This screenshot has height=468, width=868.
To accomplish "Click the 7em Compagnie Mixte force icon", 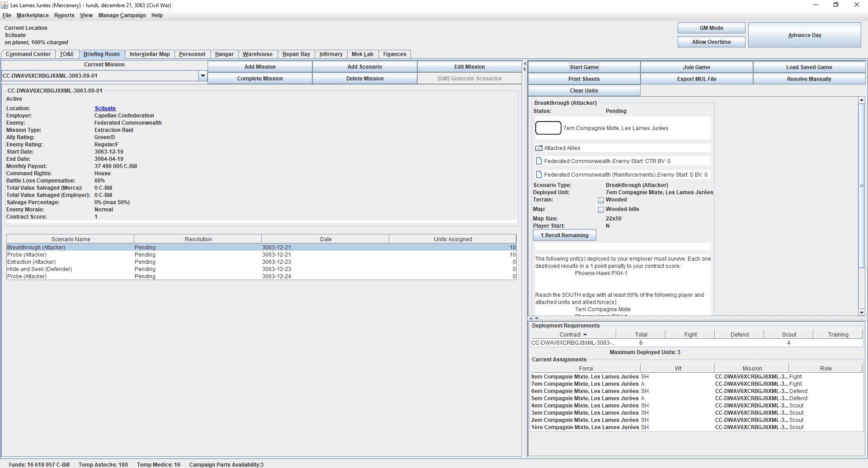I will 548,128.
